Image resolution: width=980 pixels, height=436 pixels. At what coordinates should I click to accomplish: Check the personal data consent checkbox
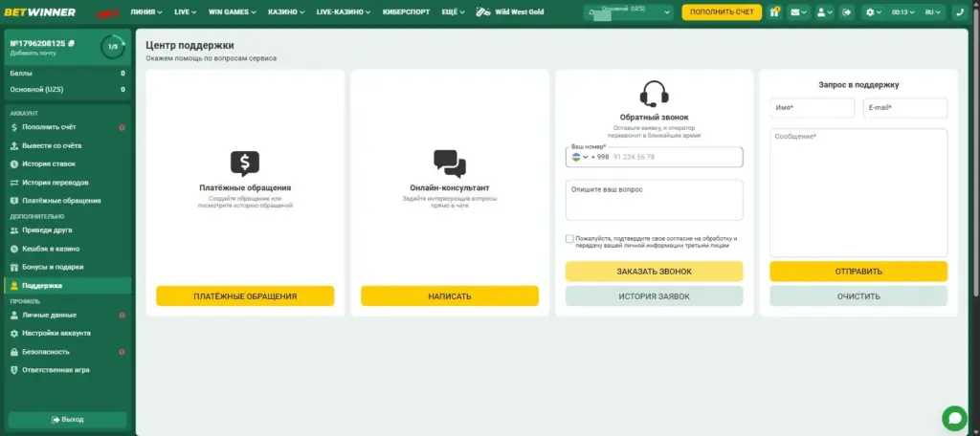point(569,239)
